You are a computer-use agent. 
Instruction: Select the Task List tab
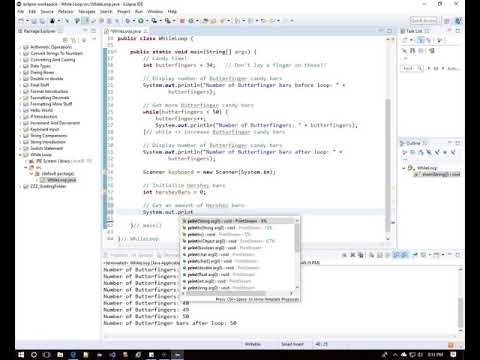(x=415, y=31)
